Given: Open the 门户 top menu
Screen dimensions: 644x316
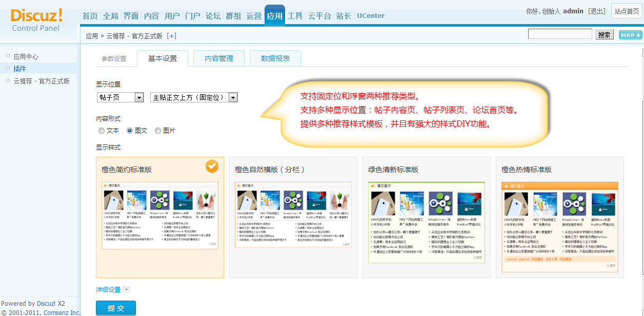Looking at the screenshot, I should click(x=192, y=16).
